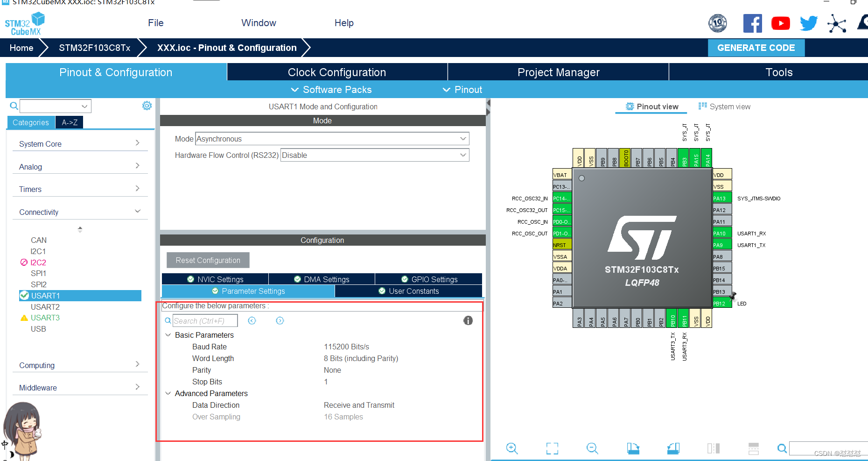Click Reset Configuration for USART1

(x=208, y=260)
